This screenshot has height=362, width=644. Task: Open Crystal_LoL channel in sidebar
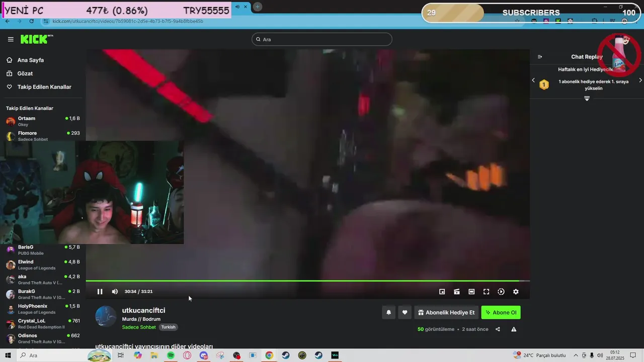(43, 324)
